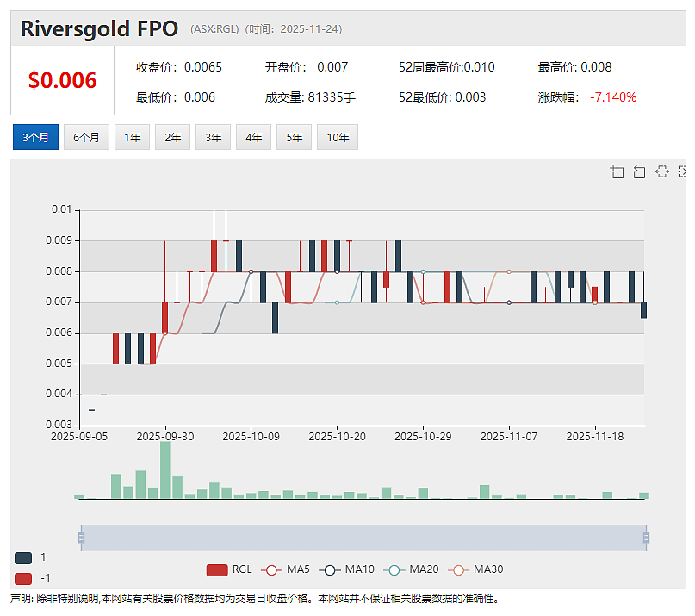This screenshot has width=695, height=616.
Task: Click the red swatch labeled -1
Action: (x=23, y=579)
